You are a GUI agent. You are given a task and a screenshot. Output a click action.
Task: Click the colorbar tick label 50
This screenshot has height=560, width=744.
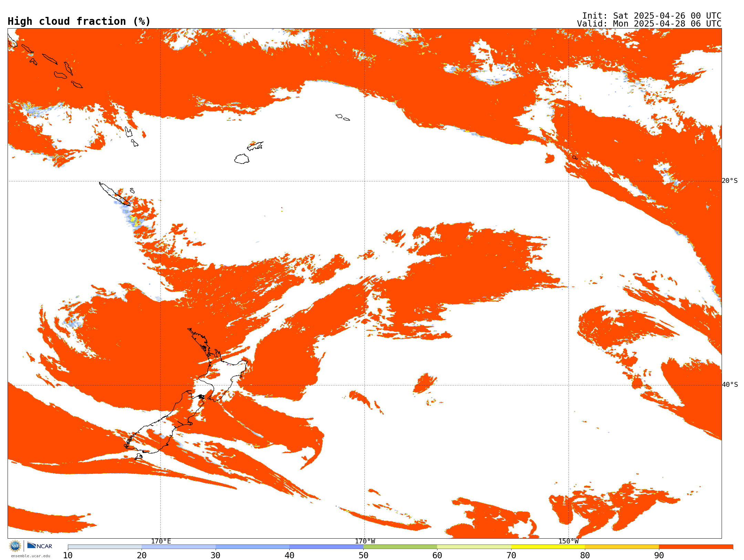363,555
